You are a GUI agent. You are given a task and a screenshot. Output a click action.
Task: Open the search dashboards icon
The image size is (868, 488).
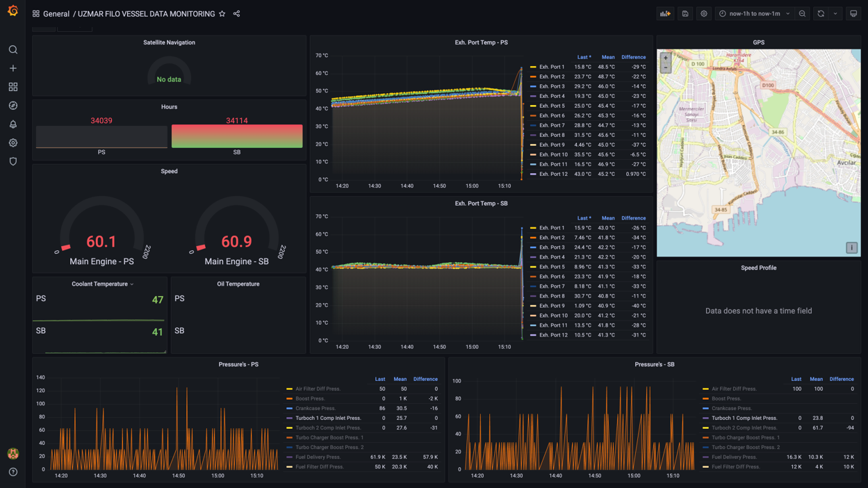(13, 50)
